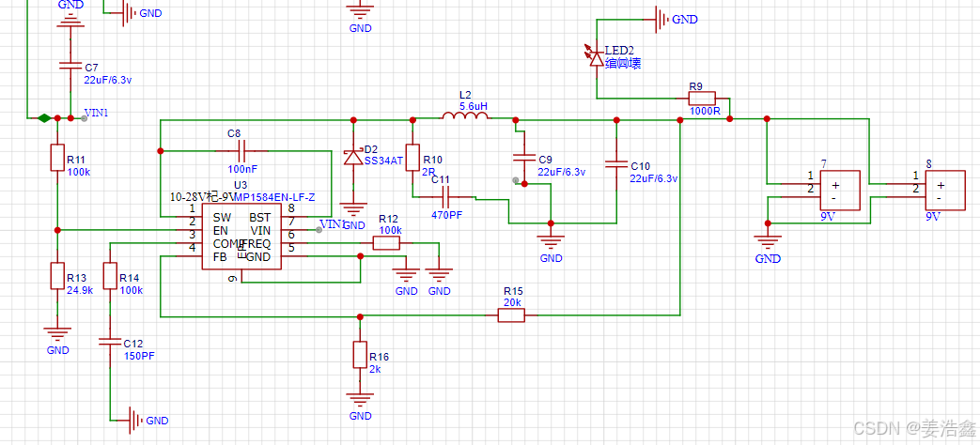The width and height of the screenshot is (980, 445).
Task: Click the 2R value of R10
Action: pos(428,172)
